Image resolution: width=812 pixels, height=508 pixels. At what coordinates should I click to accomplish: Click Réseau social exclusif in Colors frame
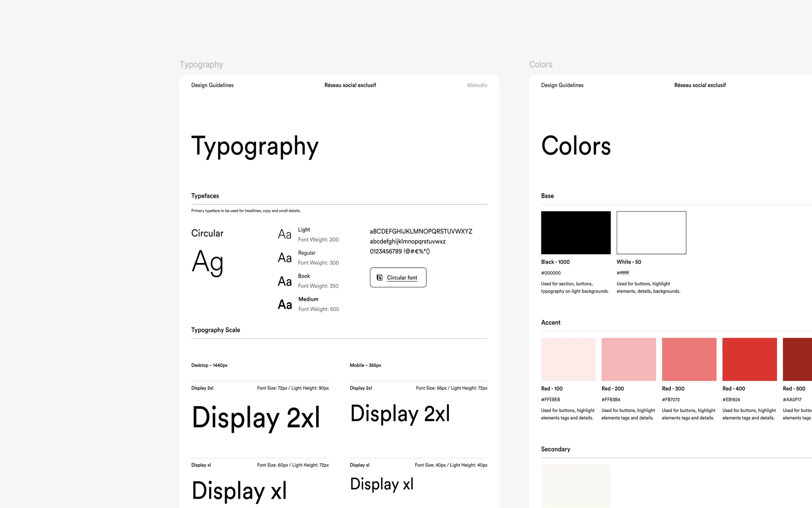point(700,85)
